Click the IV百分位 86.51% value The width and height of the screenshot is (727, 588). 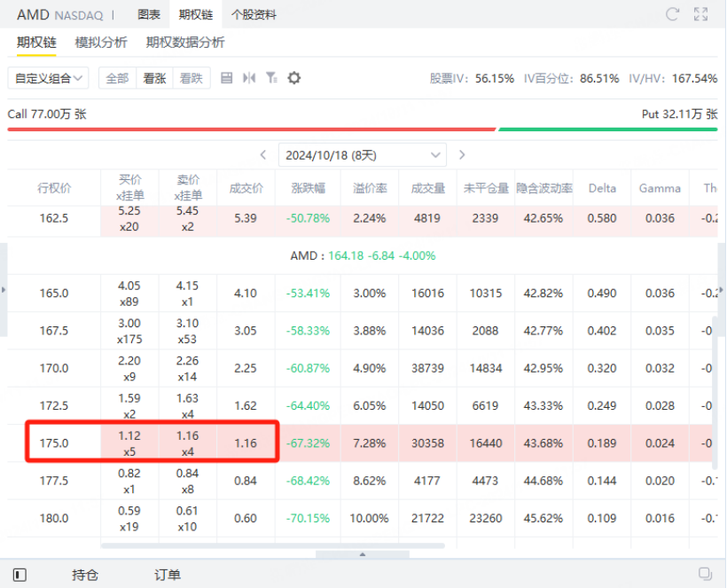599,78
